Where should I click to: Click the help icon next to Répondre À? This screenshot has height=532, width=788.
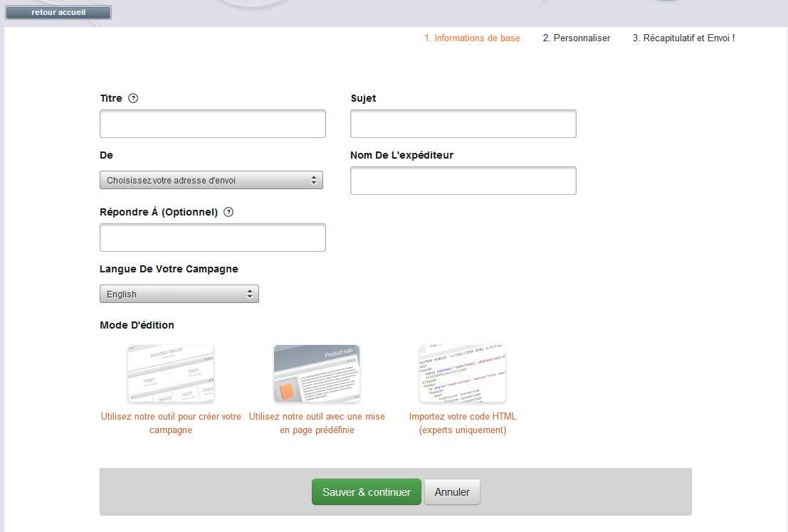tap(228, 212)
